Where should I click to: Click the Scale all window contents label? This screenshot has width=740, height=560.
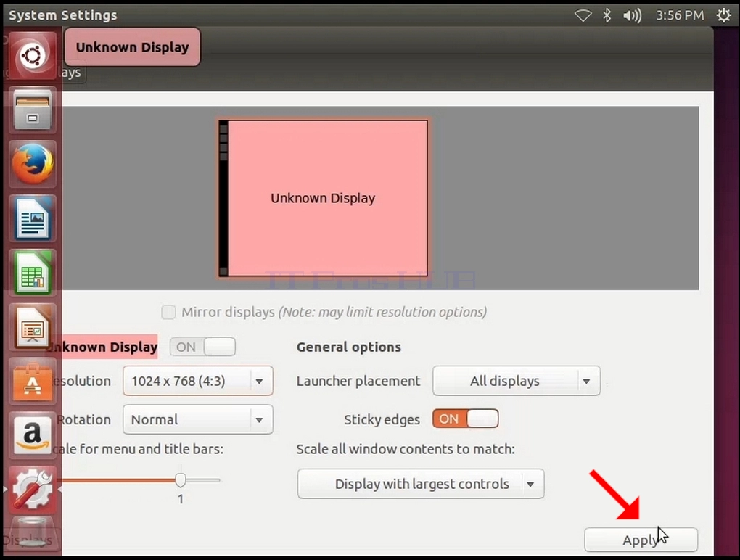tap(406, 449)
